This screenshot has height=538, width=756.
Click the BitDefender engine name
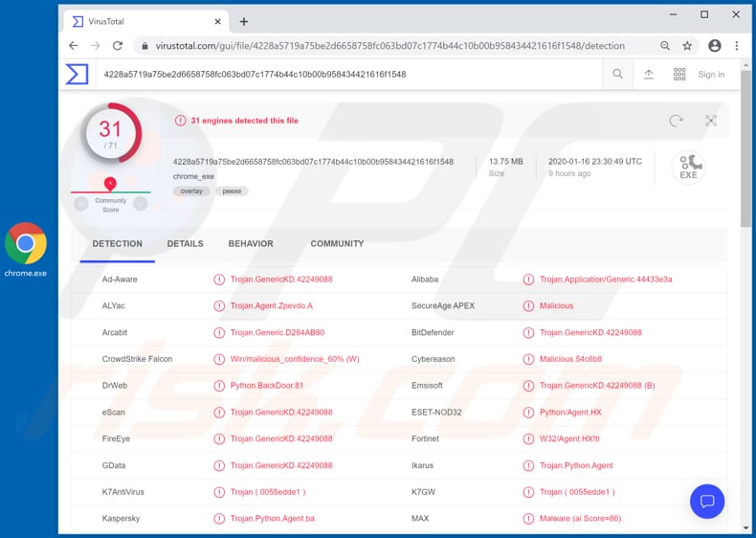[433, 332]
